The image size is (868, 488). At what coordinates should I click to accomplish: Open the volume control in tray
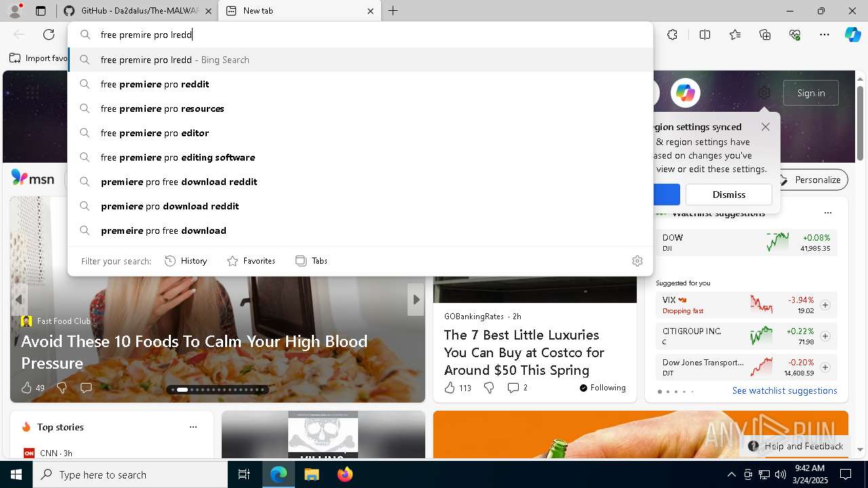click(x=780, y=474)
